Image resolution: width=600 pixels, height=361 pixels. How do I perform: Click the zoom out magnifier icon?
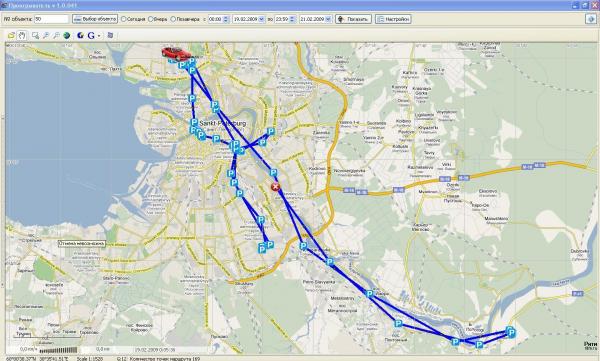click(56, 35)
